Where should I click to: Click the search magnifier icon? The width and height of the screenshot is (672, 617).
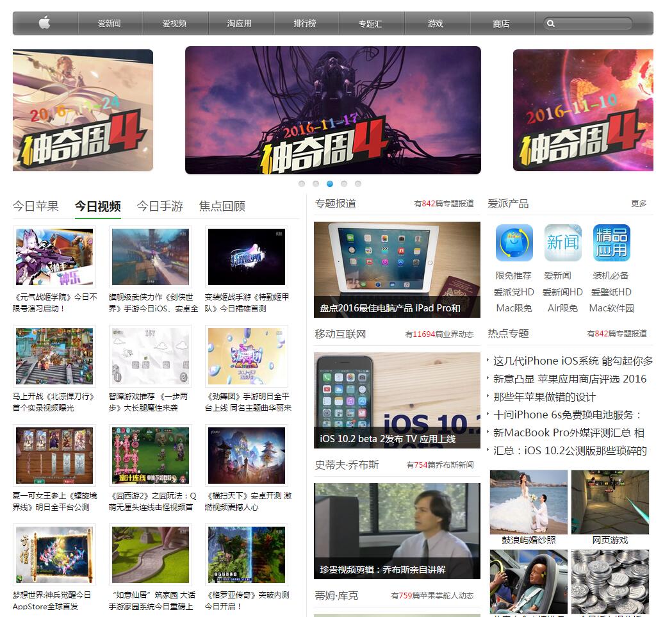coord(551,24)
